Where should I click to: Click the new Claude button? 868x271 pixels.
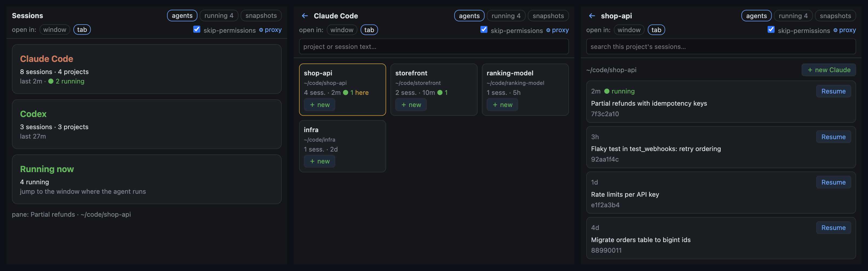[x=829, y=70]
